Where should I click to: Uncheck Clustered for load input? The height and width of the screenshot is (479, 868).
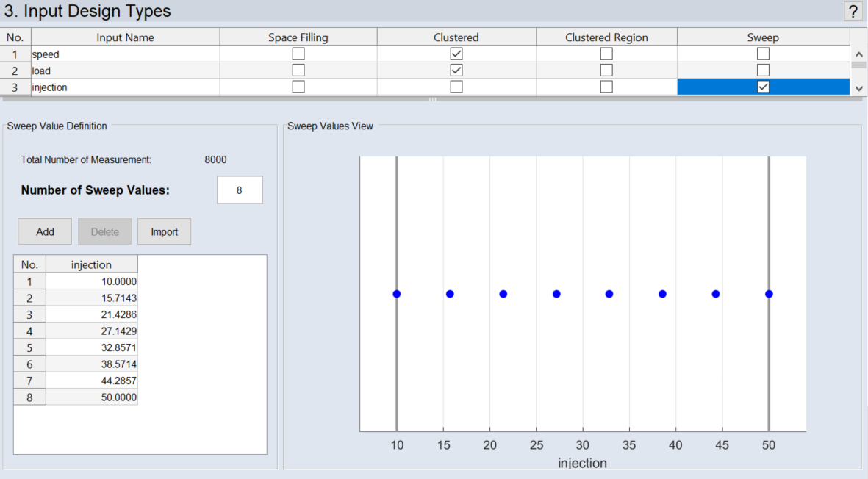[456, 71]
